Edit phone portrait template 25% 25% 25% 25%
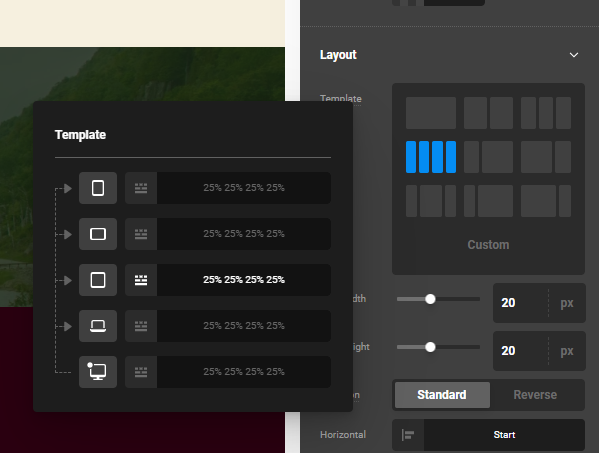The image size is (599, 453). point(244,188)
